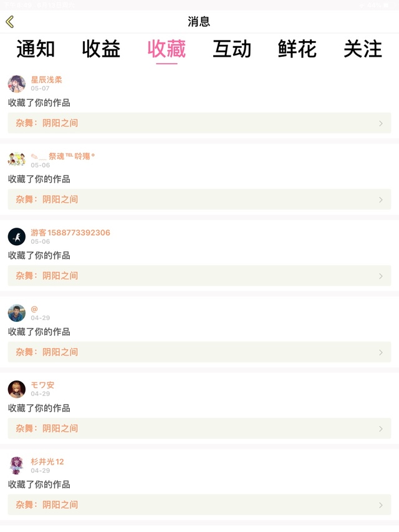Open 星辰浅柔's profile avatar
This screenshot has width=399, height=532.
click(17, 84)
